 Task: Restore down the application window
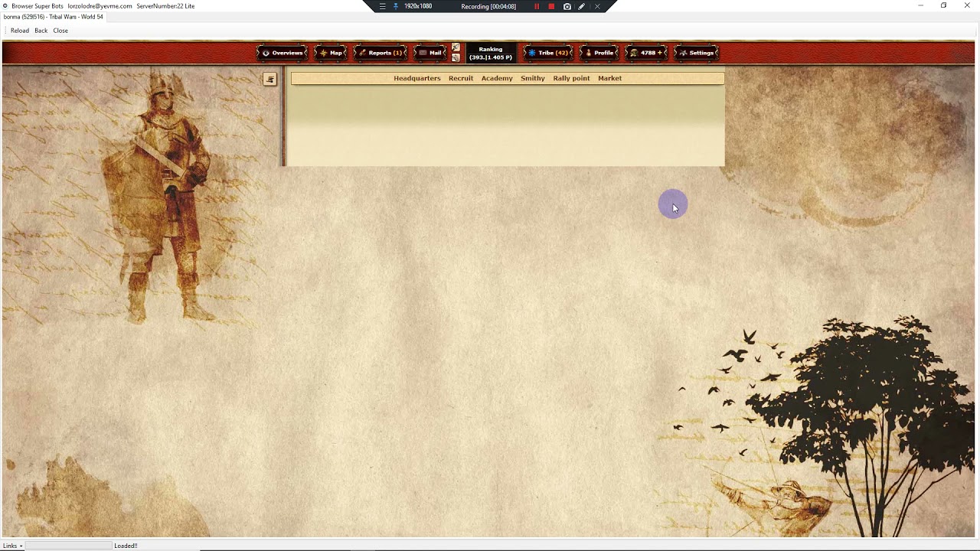(x=944, y=5)
